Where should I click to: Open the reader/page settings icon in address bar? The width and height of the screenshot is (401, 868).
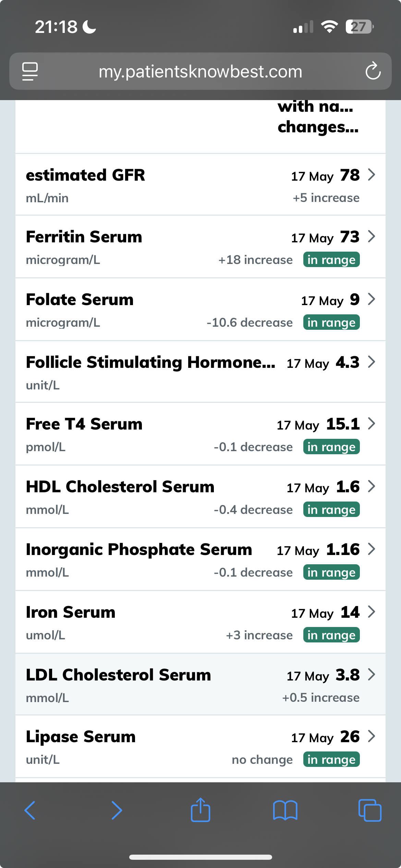(x=30, y=71)
